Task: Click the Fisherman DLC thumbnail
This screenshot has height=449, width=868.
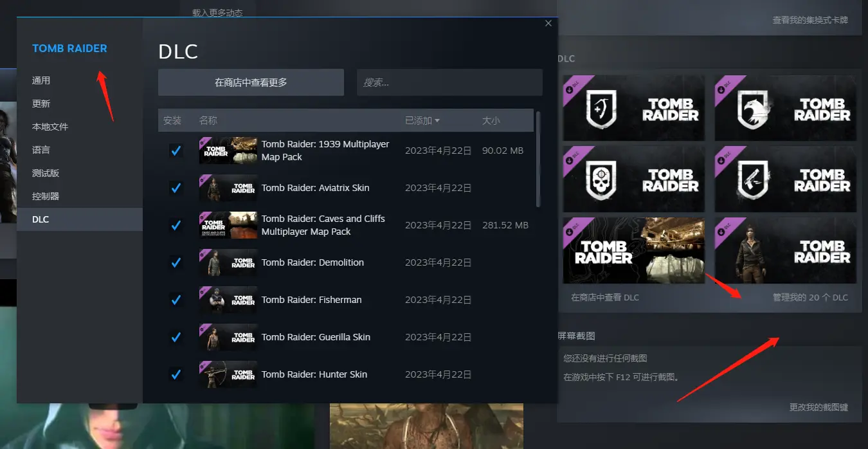Action: point(228,300)
